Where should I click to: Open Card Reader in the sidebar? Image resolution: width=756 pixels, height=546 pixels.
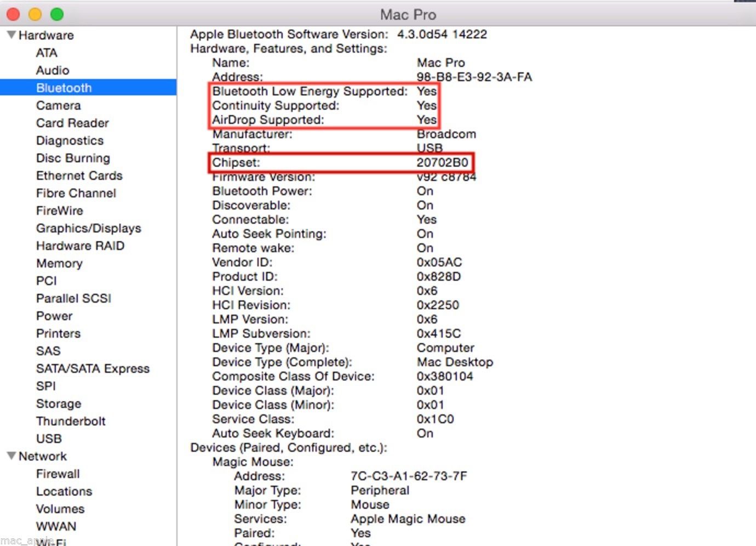72,123
